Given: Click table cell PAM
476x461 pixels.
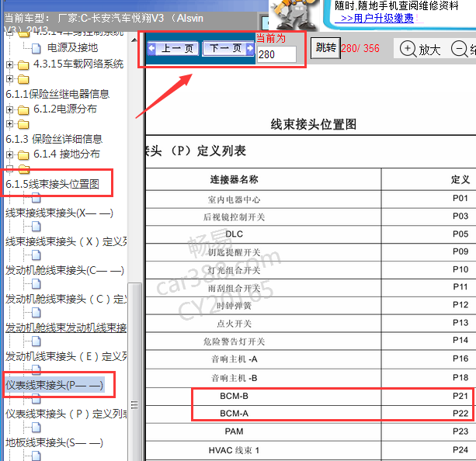Looking at the screenshot, I should pos(234,432).
